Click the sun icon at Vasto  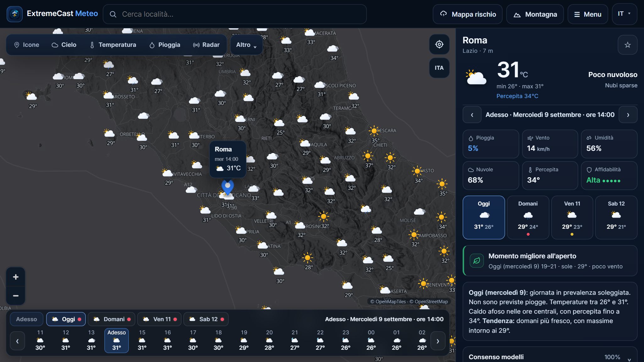pos(417,171)
